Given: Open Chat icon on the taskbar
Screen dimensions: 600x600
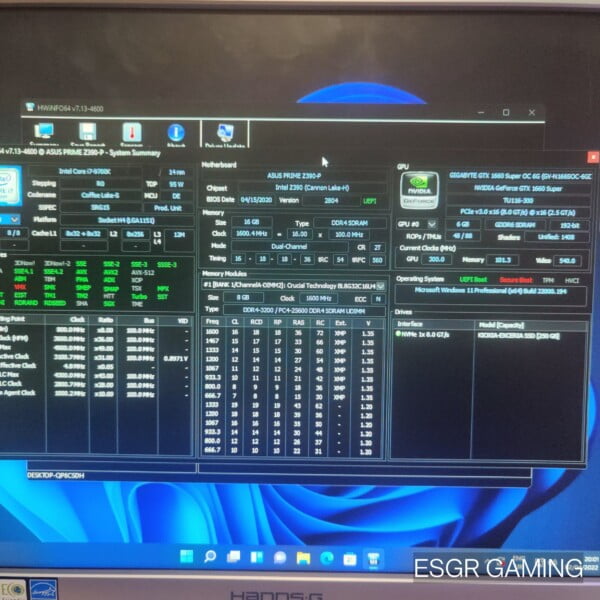Looking at the screenshot, I should tap(280, 558).
